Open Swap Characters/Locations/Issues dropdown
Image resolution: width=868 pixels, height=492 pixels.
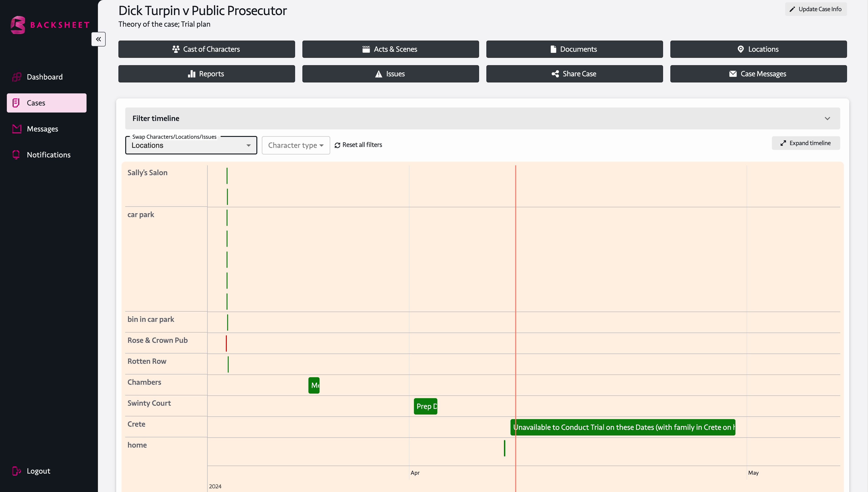[191, 146]
